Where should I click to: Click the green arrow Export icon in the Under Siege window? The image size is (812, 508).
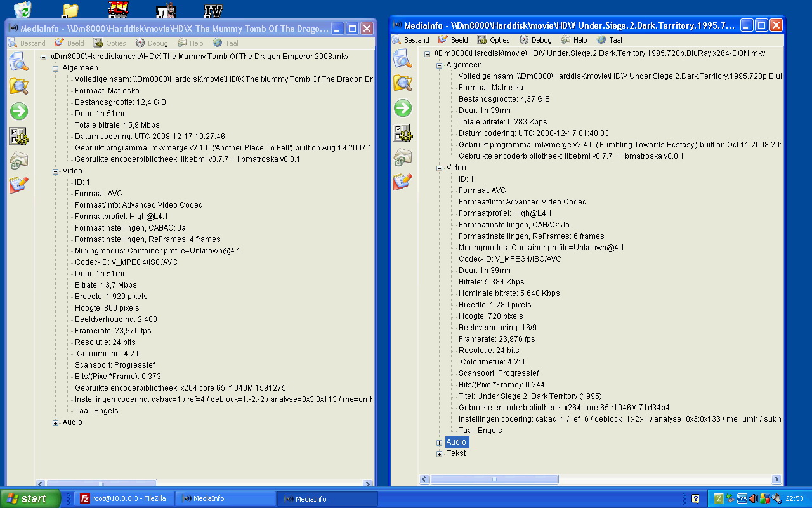402,108
